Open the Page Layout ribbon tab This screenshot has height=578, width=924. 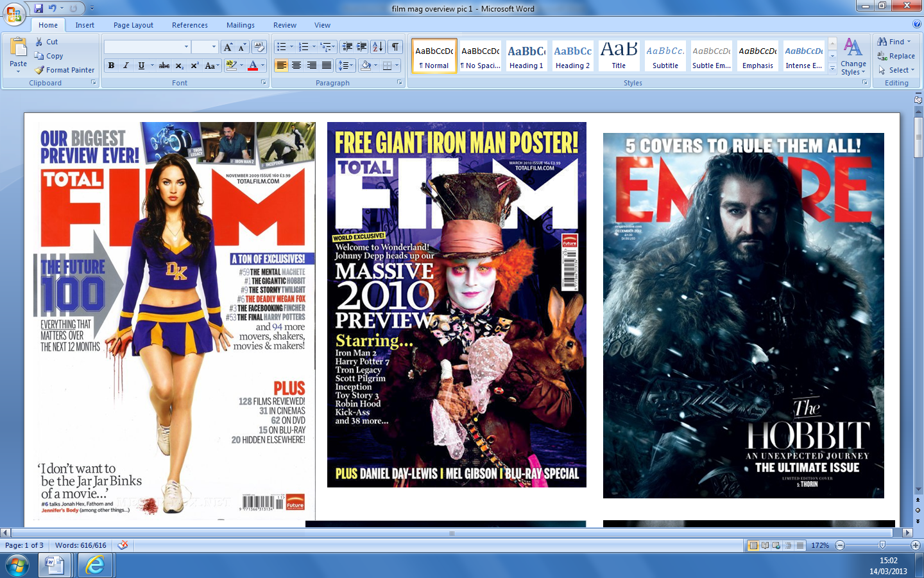[133, 25]
